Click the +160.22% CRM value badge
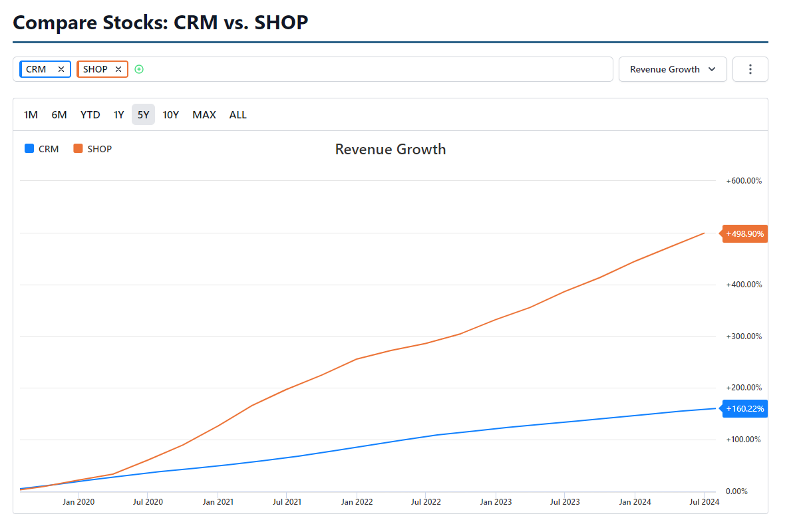This screenshot has width=801, height=532. pos(744,408)
